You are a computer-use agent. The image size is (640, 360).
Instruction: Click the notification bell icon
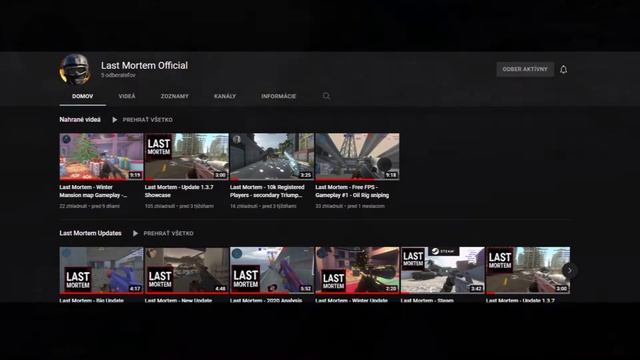[x=563, y=69]
